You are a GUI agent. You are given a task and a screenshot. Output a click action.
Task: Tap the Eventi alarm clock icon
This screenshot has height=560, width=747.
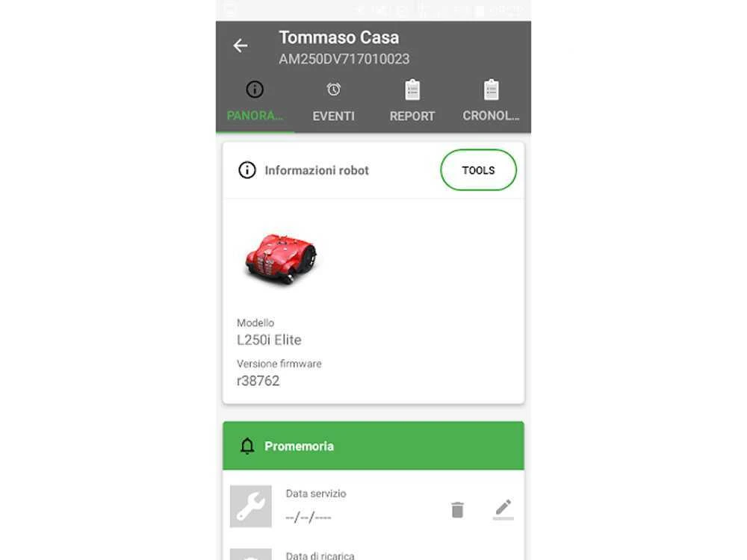click(333, 90)
